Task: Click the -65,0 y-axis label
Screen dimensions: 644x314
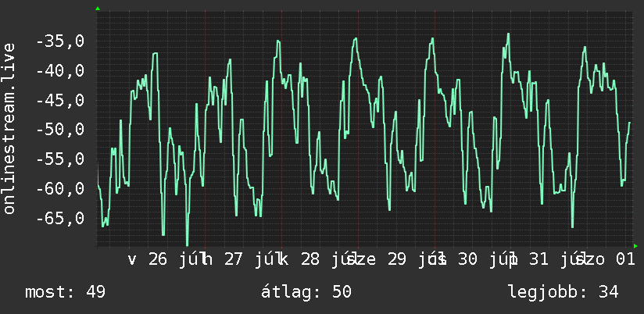Action: click(60, 219)
